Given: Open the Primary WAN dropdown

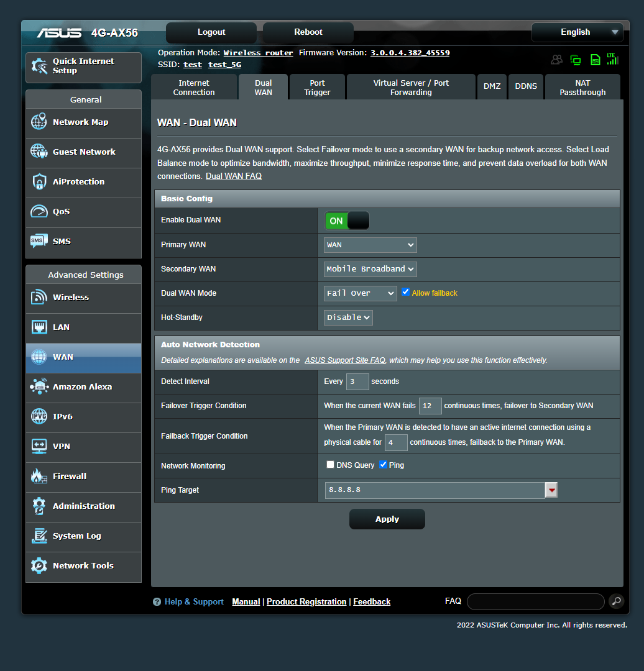Looking at the screenshot, I should click(x=370, y=245).
